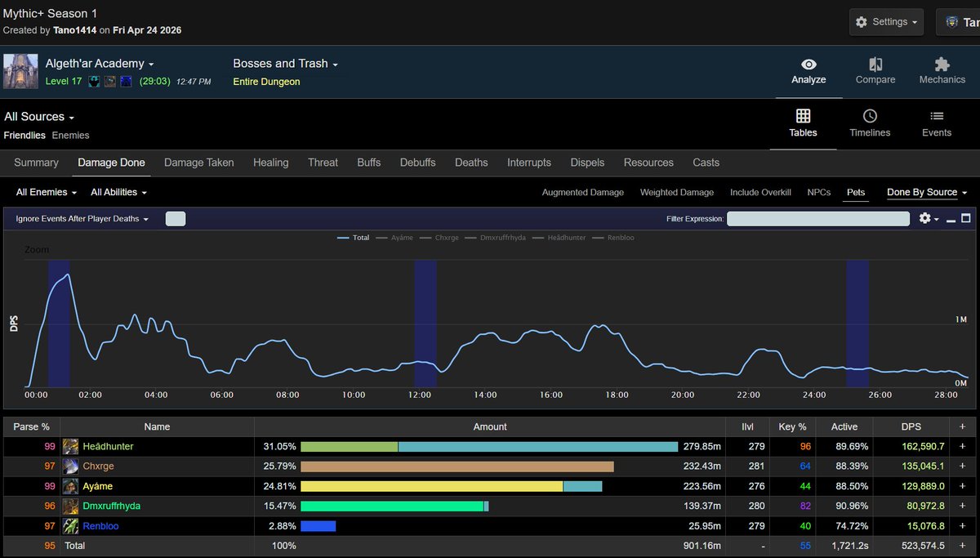Toggle Include Overkill option
Image resolution: width=980 pixels, height=558 pixels.
point(760,193)
